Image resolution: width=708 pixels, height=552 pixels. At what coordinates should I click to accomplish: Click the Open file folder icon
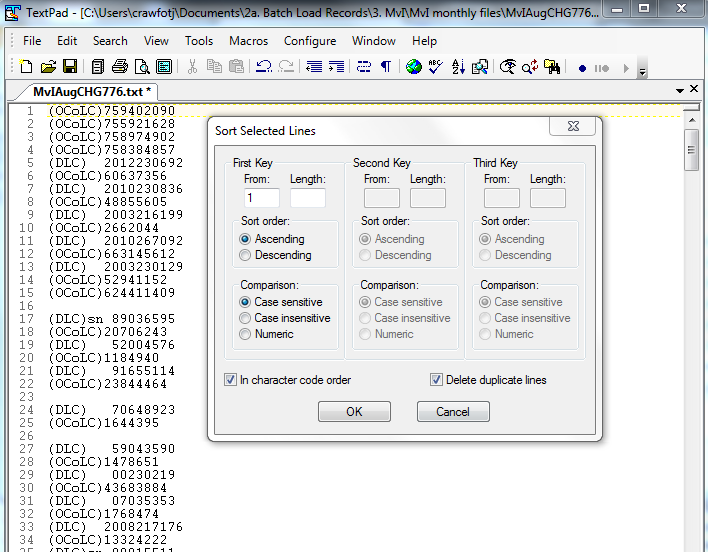[48, 67]
